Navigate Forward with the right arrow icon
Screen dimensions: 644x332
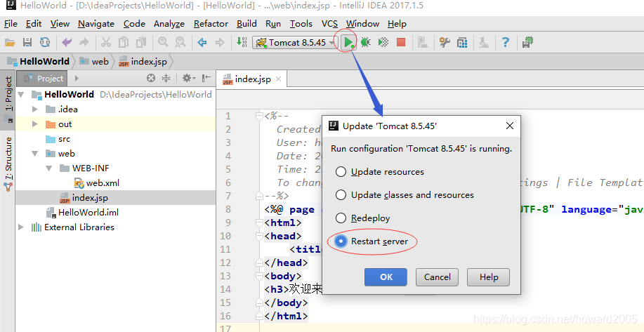pyautogui.click(x=220, y=42)
